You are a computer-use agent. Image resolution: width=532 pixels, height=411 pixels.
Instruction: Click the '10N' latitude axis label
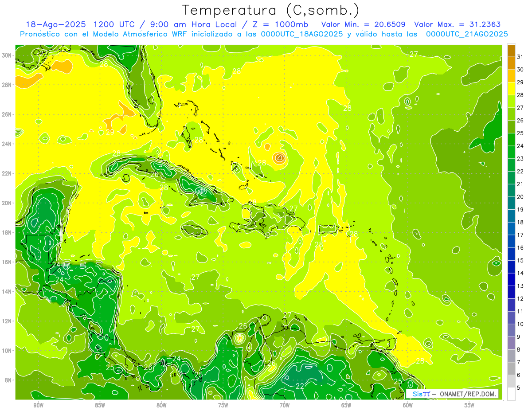(x=7, y=351)
